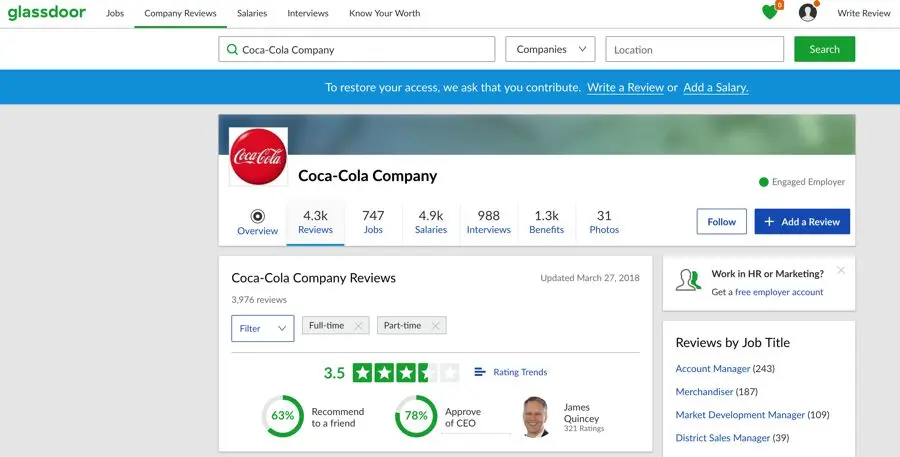Click James Quincey's CEO photo

[x=536, y=416]
